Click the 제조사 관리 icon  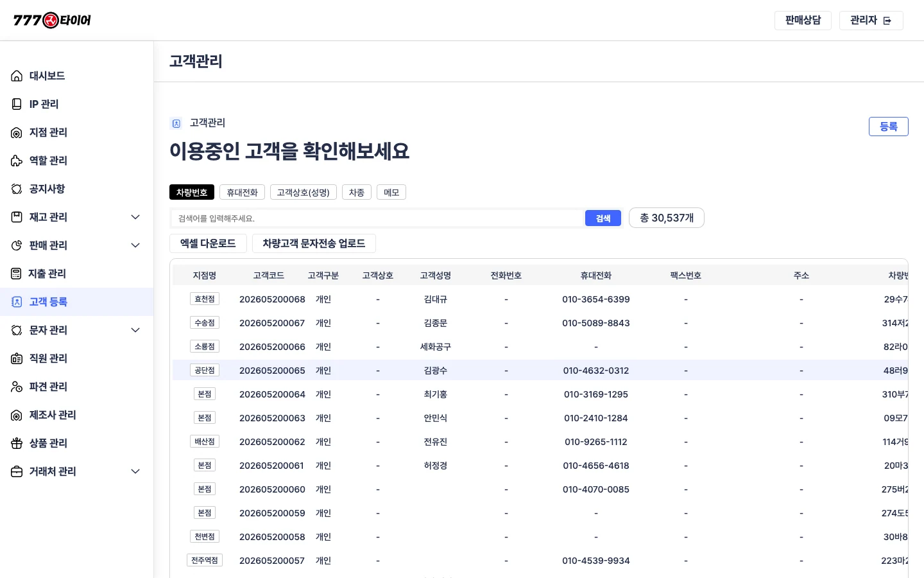(17, 415)
